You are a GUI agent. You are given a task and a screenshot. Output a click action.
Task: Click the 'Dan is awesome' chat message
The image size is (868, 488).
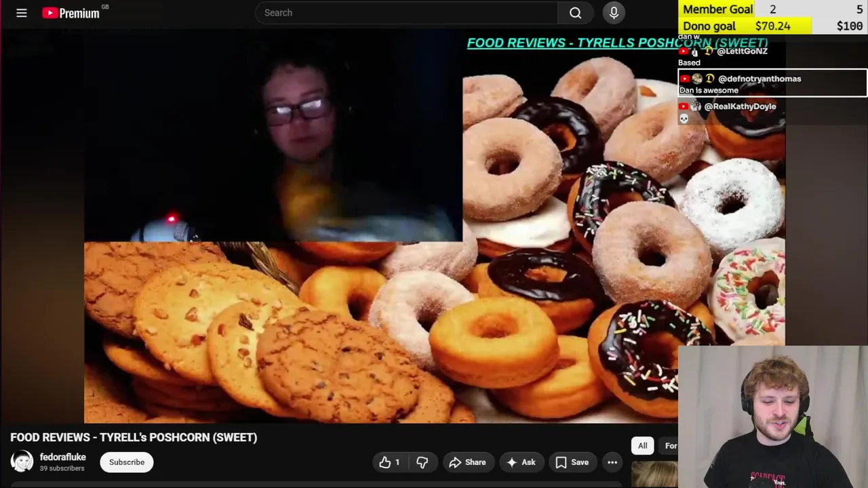(x=709, y=90)
